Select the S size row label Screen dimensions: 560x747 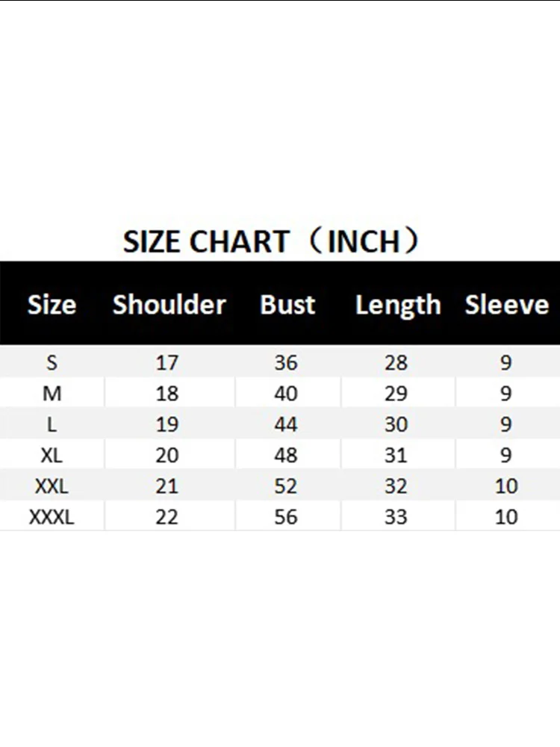pos(52,363)
